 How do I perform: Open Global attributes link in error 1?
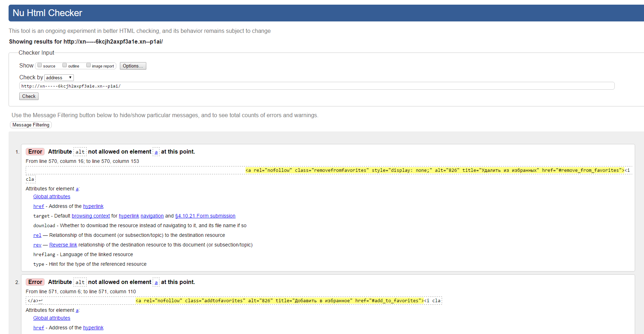point(52,197)
